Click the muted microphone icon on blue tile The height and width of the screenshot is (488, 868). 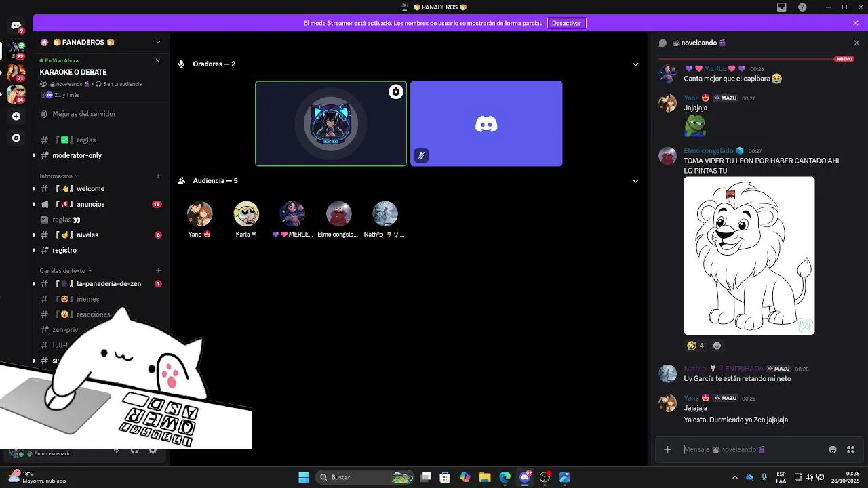[421, 155]
